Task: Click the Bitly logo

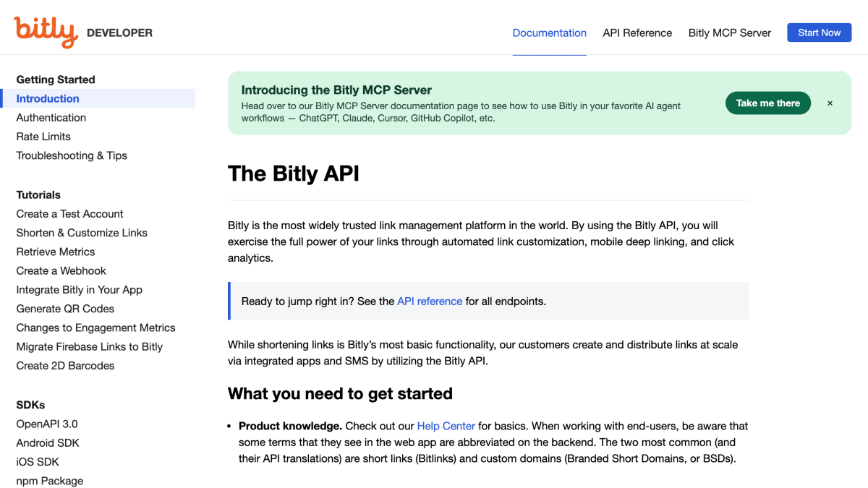Action: pos(46,32)
